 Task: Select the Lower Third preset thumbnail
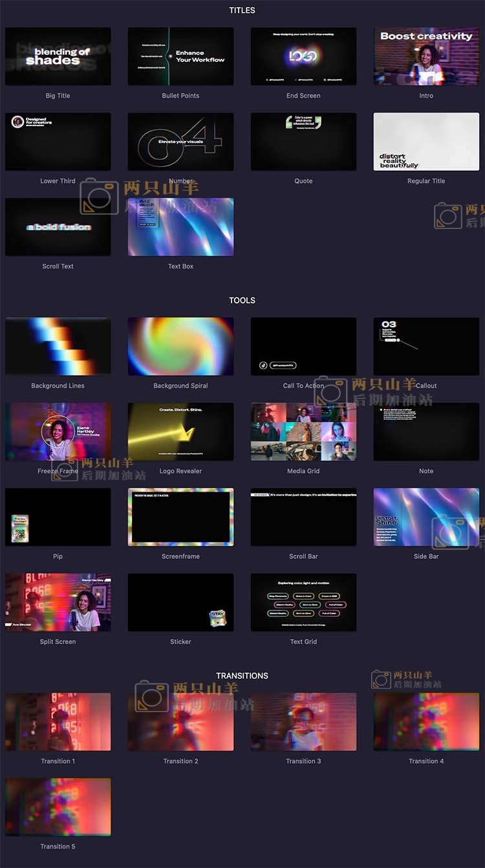pyautogui.click(x=58, y=142)
